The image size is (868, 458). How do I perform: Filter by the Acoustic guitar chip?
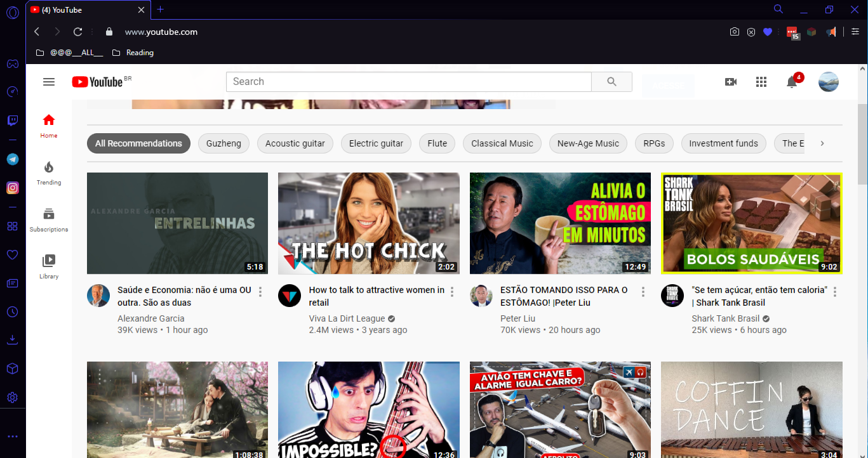[295, 143]
